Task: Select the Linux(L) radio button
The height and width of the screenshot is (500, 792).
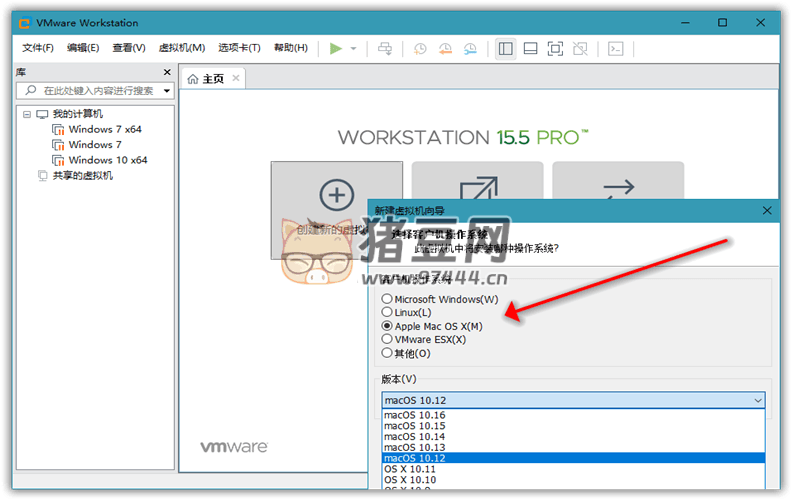Action: (387, 313)
